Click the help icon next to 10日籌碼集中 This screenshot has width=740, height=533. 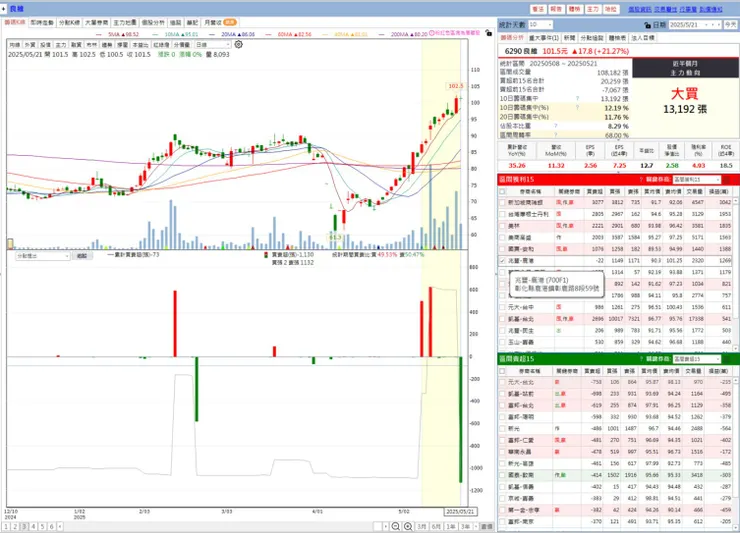[577, 99]
